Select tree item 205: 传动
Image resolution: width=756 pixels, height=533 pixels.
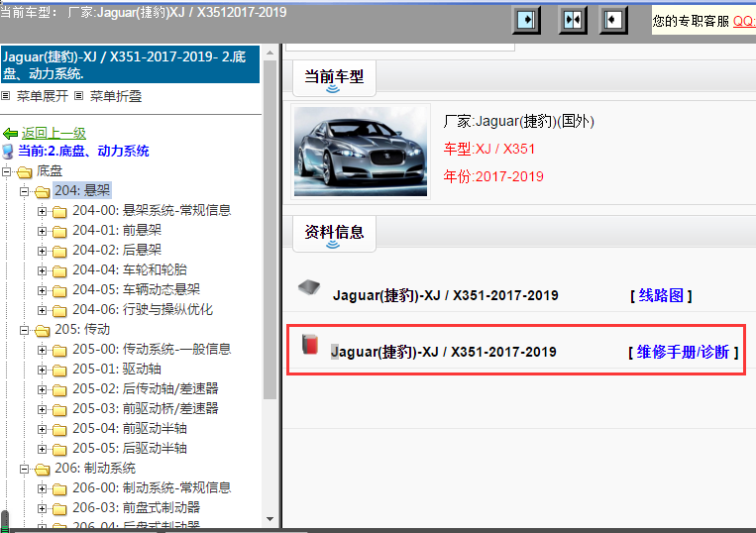(x=82, y=329)
